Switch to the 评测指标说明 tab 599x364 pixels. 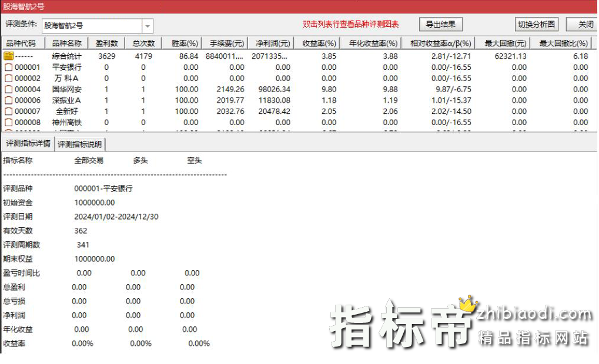(80, 144)
